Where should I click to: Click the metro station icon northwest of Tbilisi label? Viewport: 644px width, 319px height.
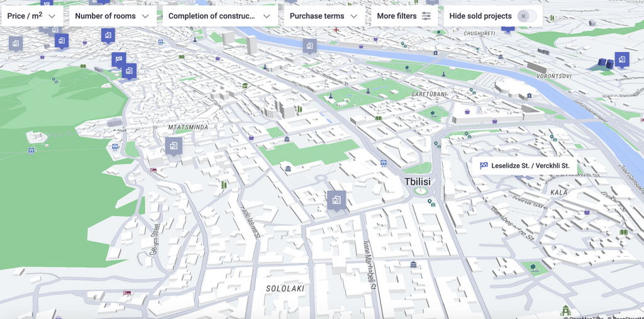pyautogui.click(x=383, y=163)
